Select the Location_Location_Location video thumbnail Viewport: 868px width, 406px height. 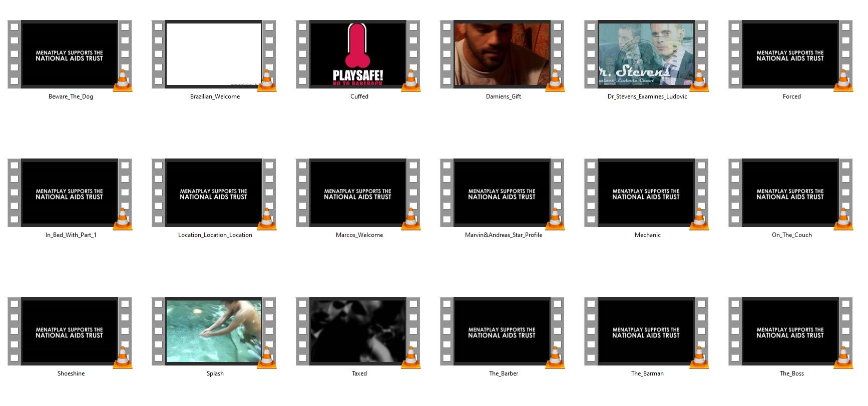tap(214, 192)
